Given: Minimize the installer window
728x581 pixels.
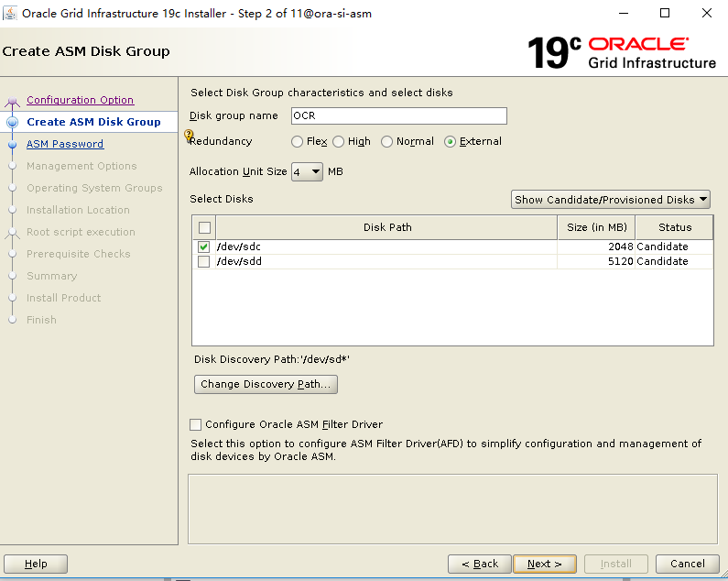Looking at the screenshot, I should [624, 13].
